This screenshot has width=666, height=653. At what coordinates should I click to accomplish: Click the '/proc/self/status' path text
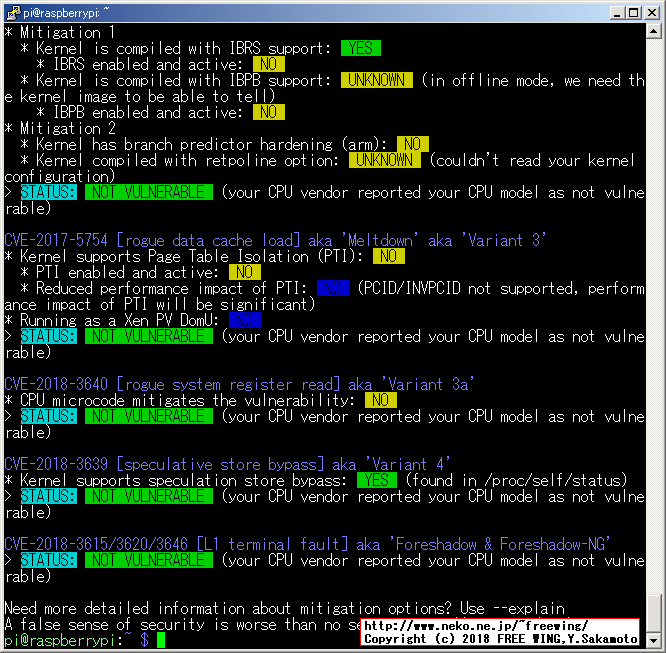(x=553, y=480)
